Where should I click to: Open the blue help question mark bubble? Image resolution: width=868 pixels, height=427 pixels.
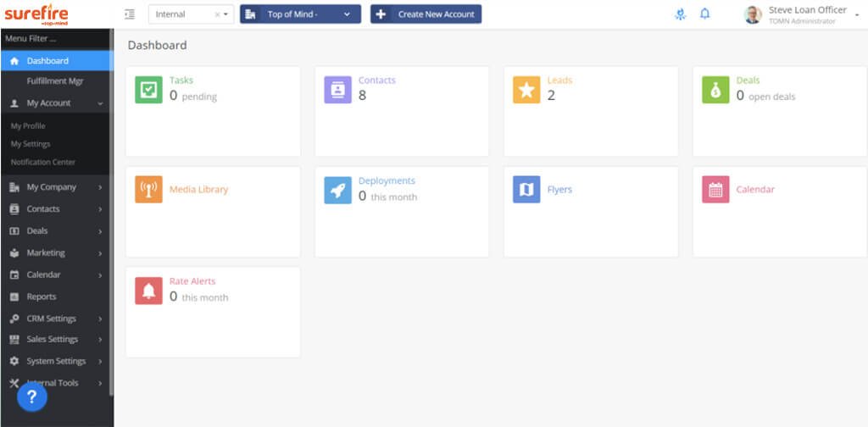(32, 396)
